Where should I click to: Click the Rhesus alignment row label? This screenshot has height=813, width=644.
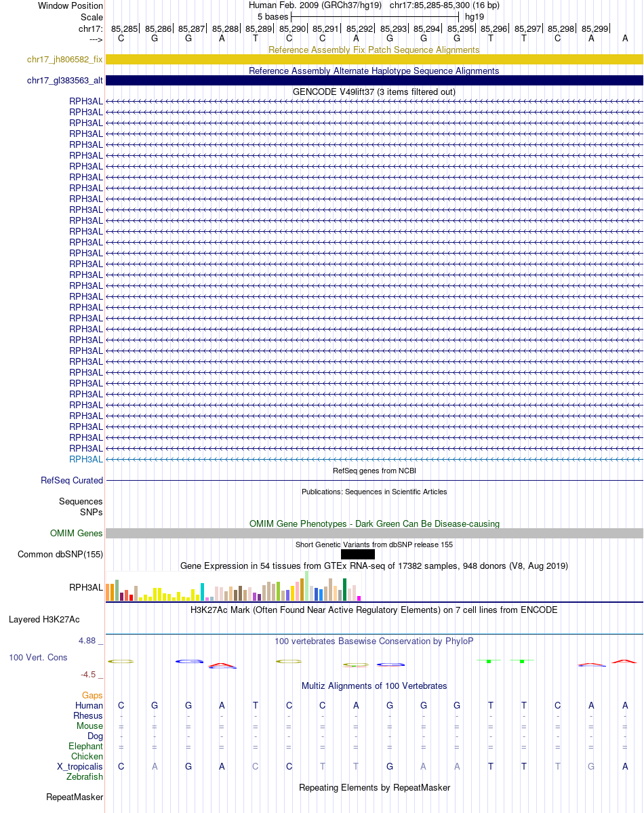tap(88, 715)
